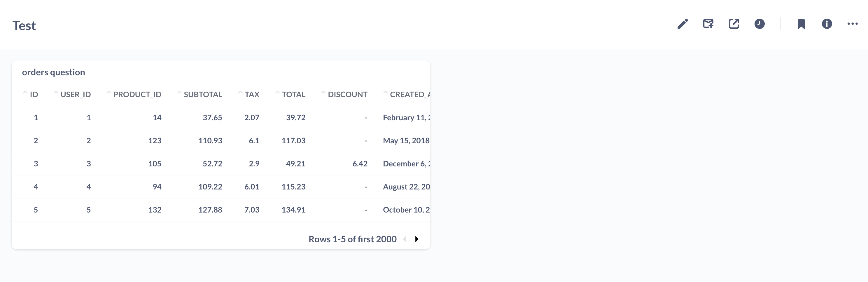Viewport: 868px width, 282px height.
Task: Open the orders question card title
Action: tap(53, 72)
